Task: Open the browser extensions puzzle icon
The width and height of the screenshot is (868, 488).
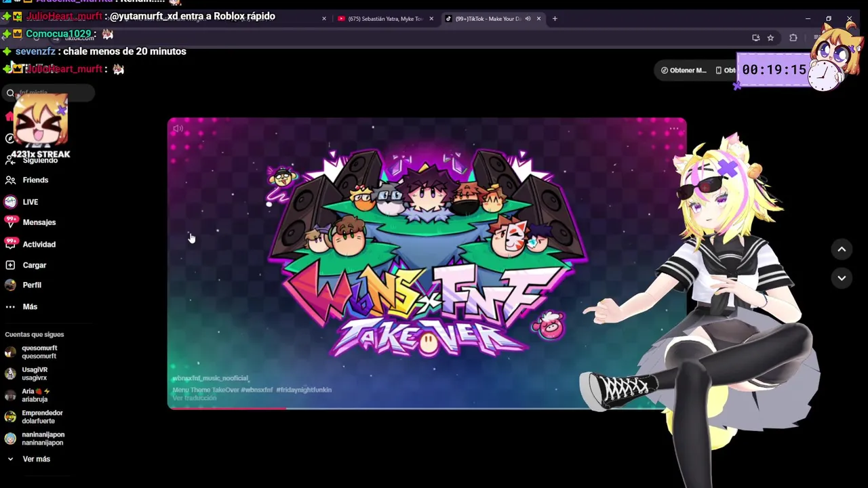Action: 793,38
